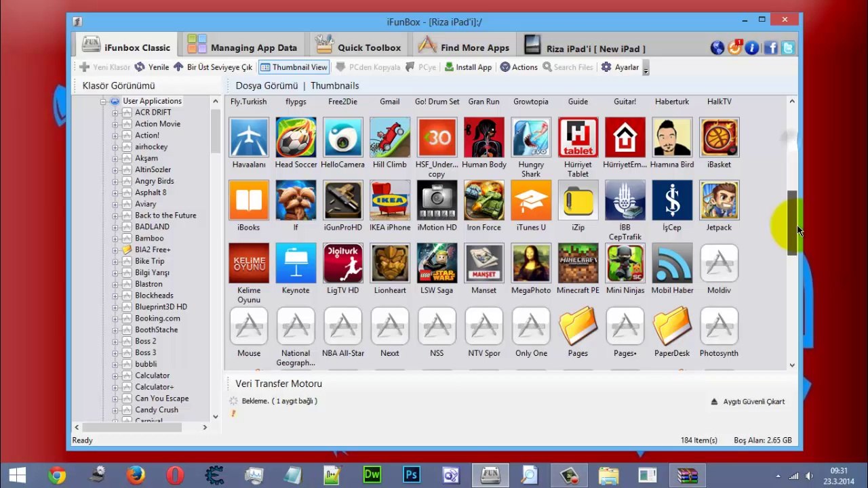Screen dimensions: 868x488
Task: Select the iBooks app icon
Action: tap(249, 201)
